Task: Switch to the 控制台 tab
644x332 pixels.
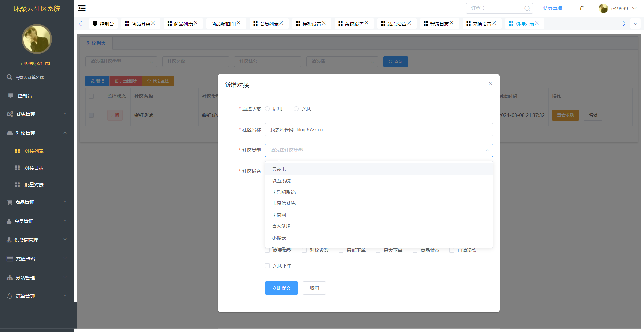Action: pos(103,23)
